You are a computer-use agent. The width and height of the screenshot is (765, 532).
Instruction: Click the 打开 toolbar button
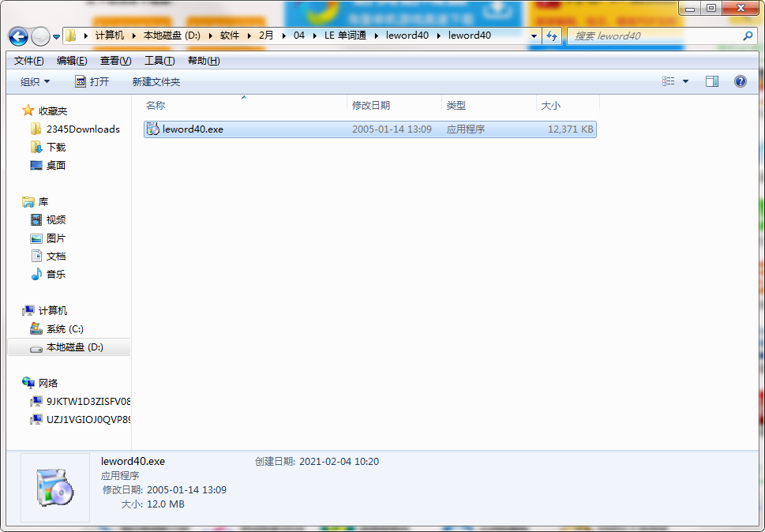pyautogui.click(x=92, y=81)
